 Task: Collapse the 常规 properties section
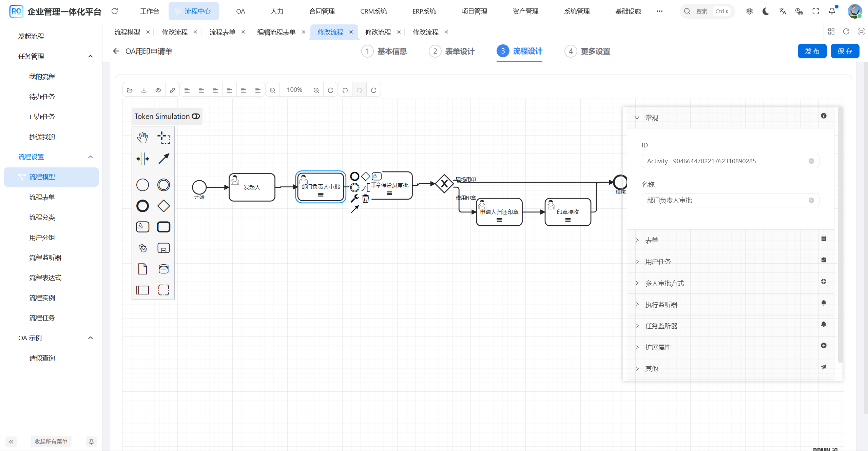637,118
